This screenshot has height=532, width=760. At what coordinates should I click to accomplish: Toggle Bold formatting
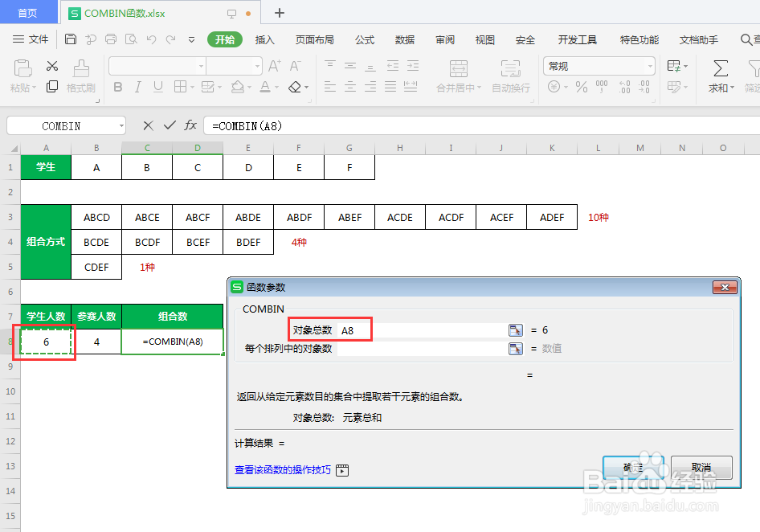[x=118, y=87]
